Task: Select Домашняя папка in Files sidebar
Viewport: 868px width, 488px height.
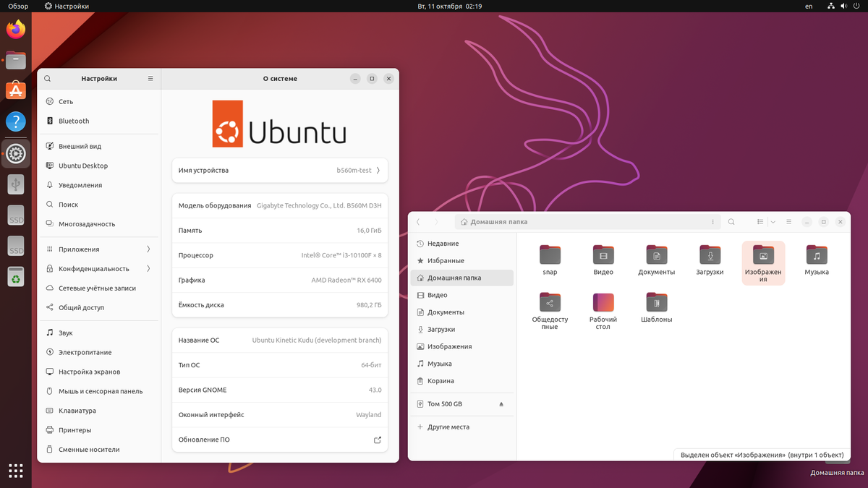Action: click(x=462, y=278)
